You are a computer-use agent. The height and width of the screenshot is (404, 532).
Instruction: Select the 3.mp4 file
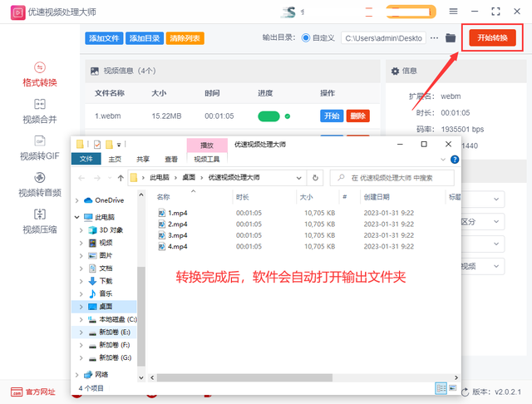tap(177, 235)
